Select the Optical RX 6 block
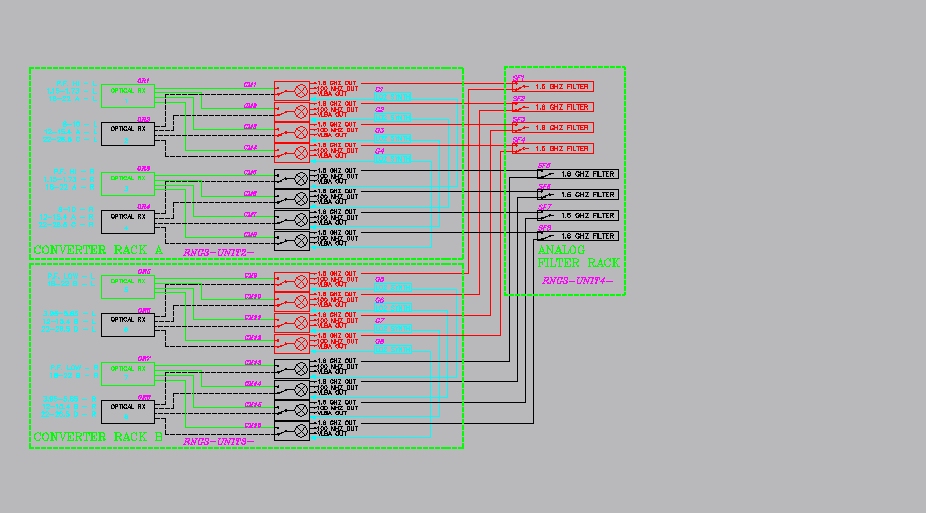Screen dimensions: 926x513 tap(128, 325)
